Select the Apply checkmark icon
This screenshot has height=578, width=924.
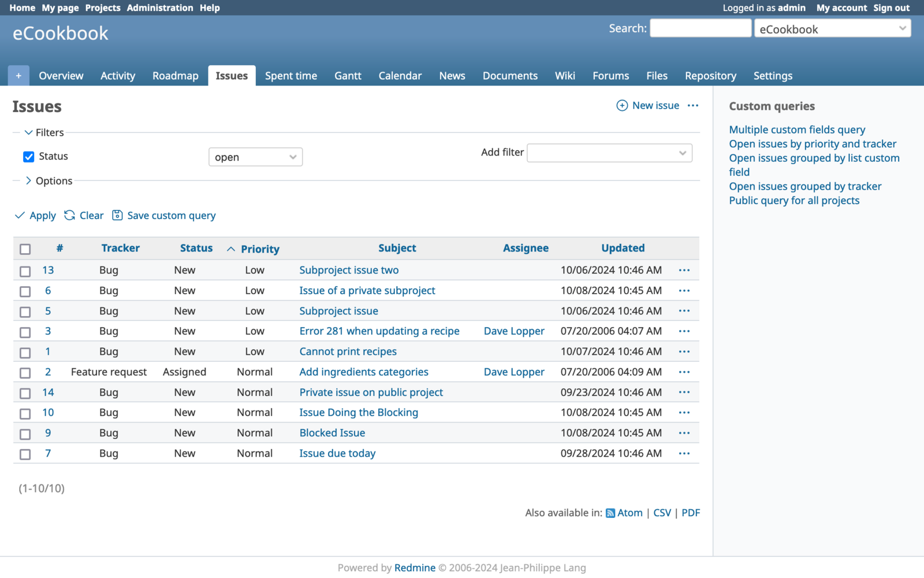pyautogui.click(x=20, y=215)
